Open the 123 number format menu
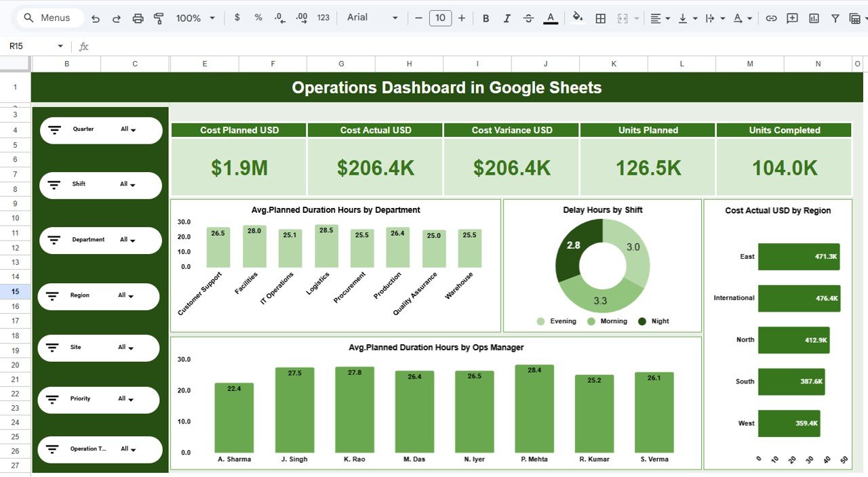 tap(323, 18)
